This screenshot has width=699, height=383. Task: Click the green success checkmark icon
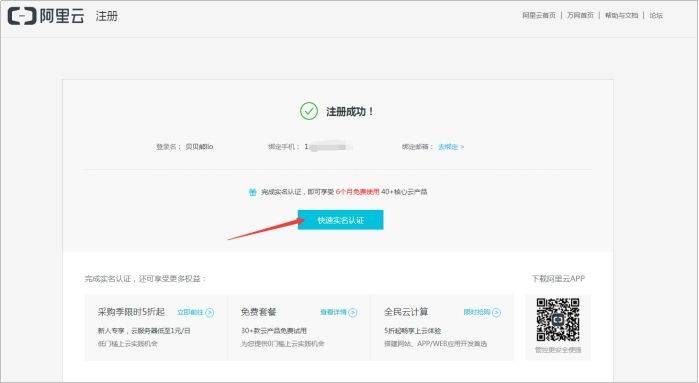pyautogui.click(x=309, y=111)
